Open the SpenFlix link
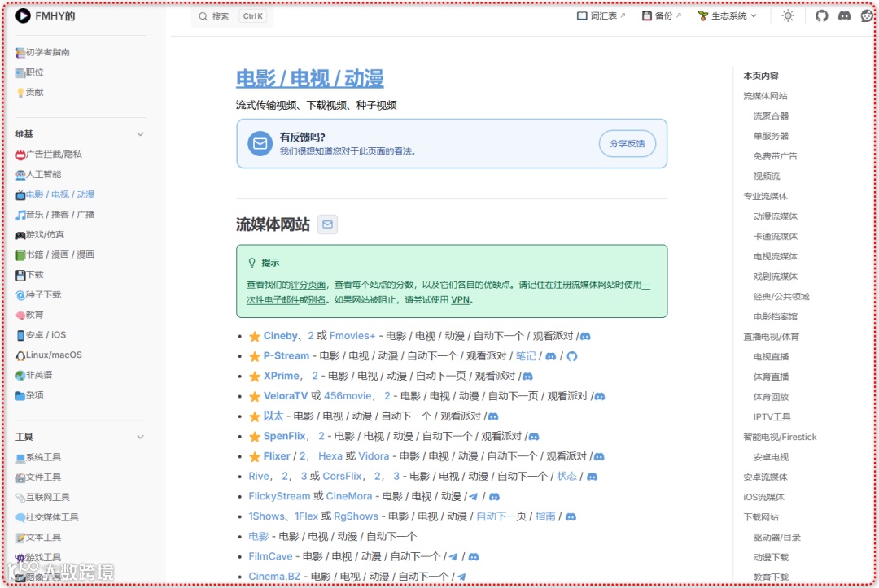Image resolution: width=879 pixels, height=588 pixels. coord(285,436)
